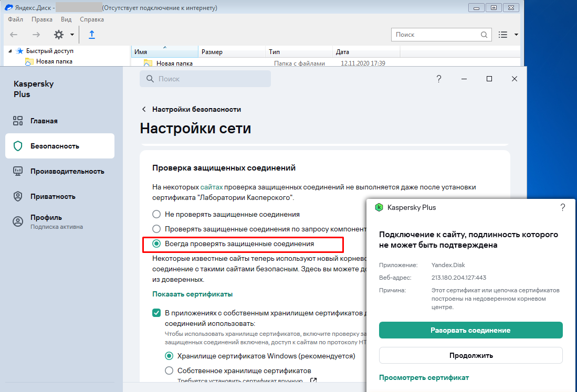The height and width of the screenshot is (392, 577).
Task: Open Профиль section
Action: coord(60,221)
